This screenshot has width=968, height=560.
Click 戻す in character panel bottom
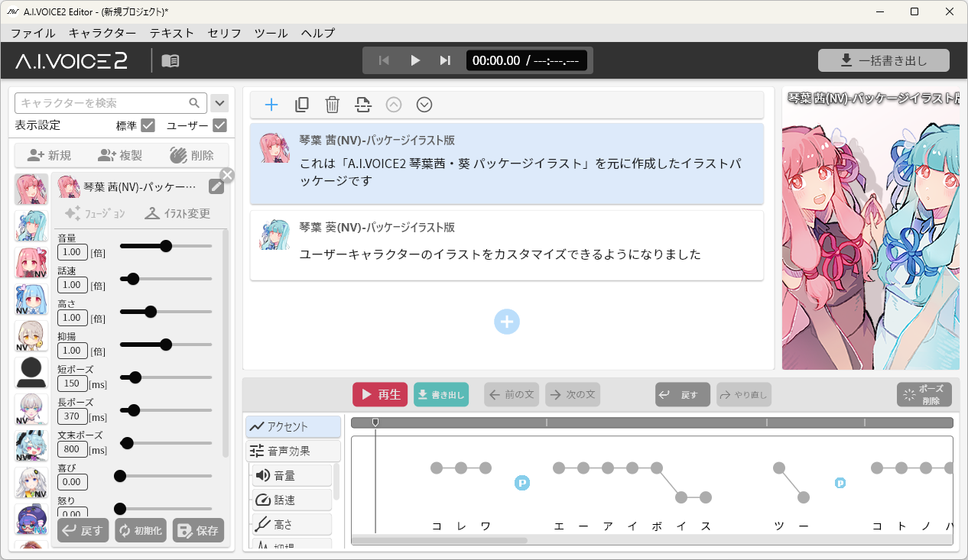click(83, 530)
